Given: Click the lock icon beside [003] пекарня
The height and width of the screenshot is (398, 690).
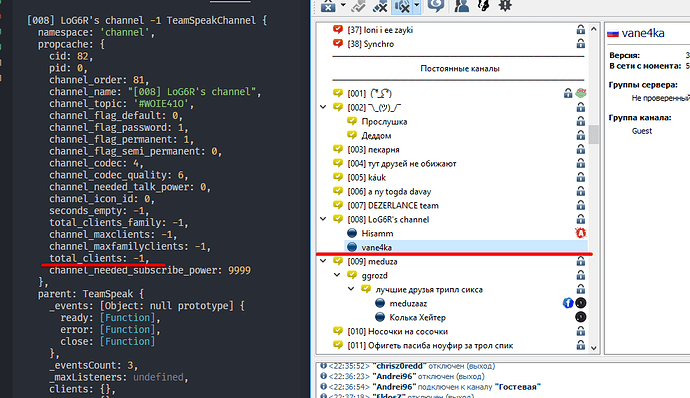Looking at the screenshot, I should pos(581,149).
